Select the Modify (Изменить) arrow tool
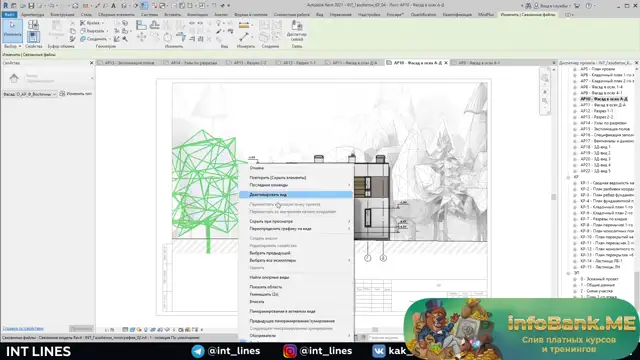 pyautogui.click(x=12, y=30)
